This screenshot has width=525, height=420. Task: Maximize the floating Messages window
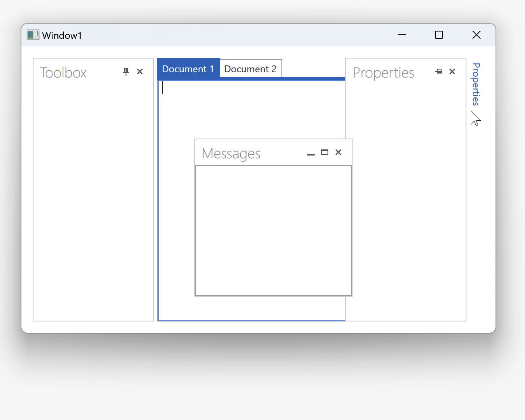click(x=325, y=153)
